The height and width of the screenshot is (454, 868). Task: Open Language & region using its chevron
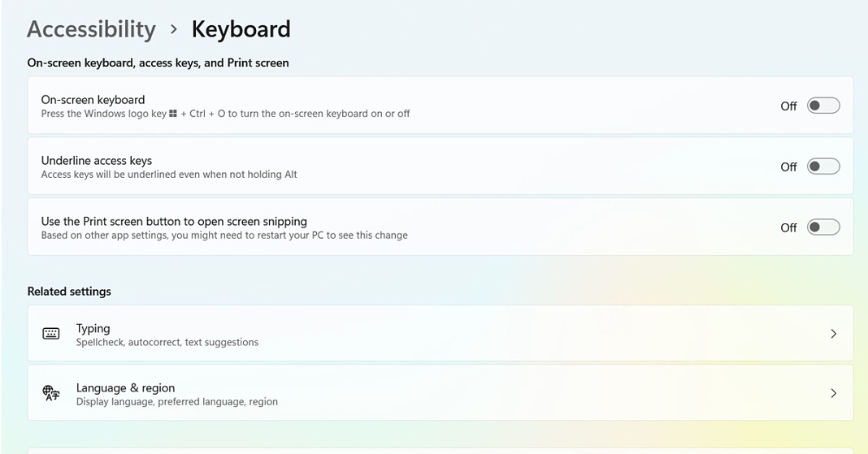(x=833, y=393)
